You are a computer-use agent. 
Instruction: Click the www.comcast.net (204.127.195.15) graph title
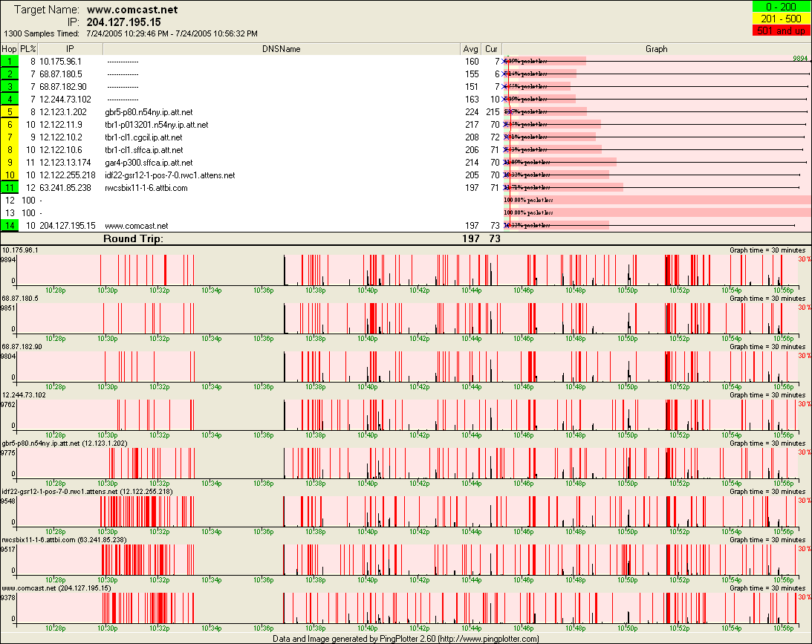tap(56, 588)
